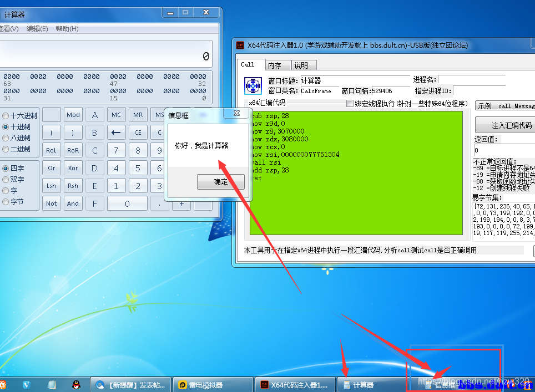Click the 进程名 input field
Screen dimensions: 535x392
coord(472,80)
